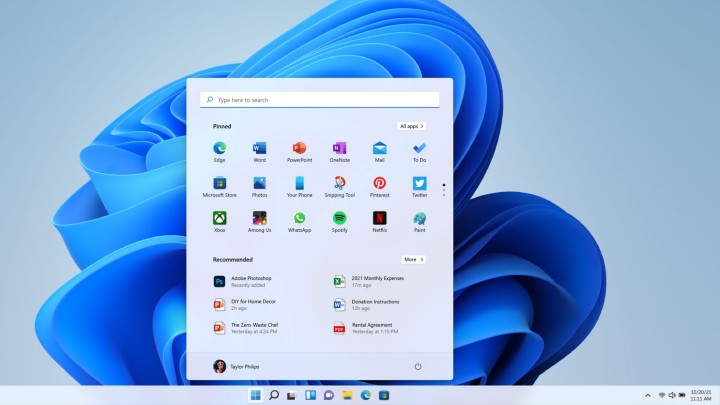Open PowerPoint in pinned apps
720x405 pixels.
point(299,152)
